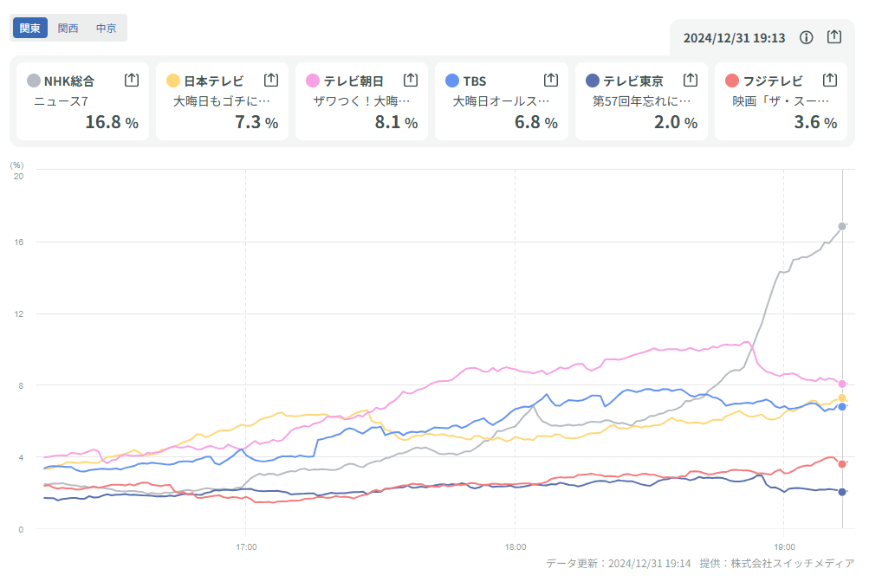This screenshot has width=882, height=588.
Task: Click the テレビ東京 channel name
Action: coord(633,81)
